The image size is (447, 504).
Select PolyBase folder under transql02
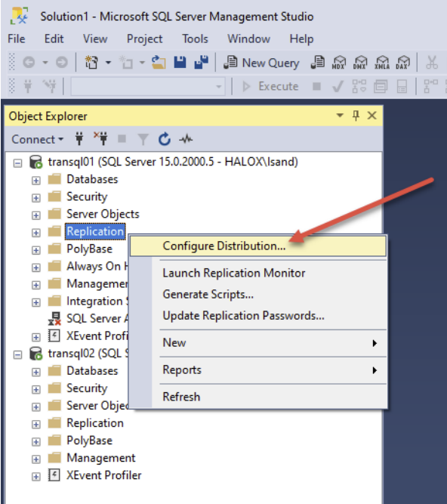click(89, 441)
